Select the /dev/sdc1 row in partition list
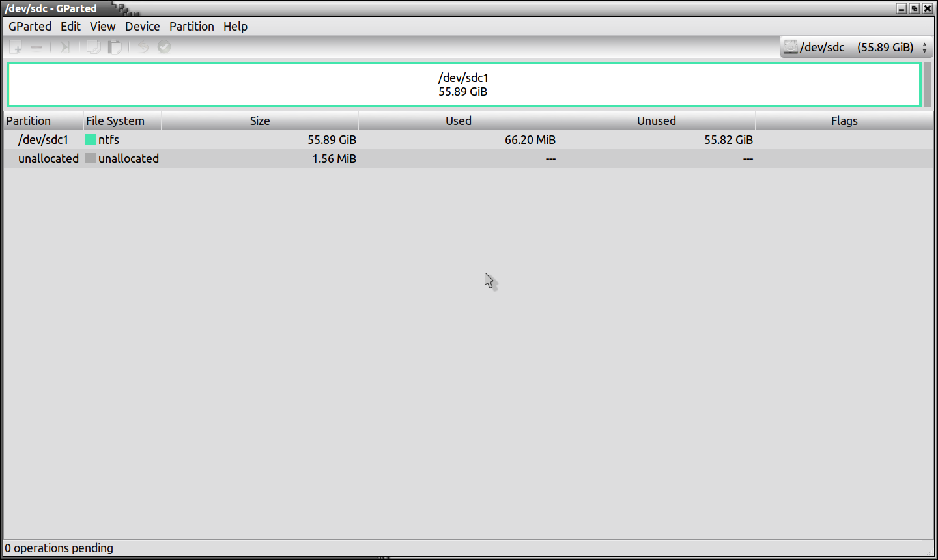The height and width of the screenshot is (560, 938). tap(43, 140)
